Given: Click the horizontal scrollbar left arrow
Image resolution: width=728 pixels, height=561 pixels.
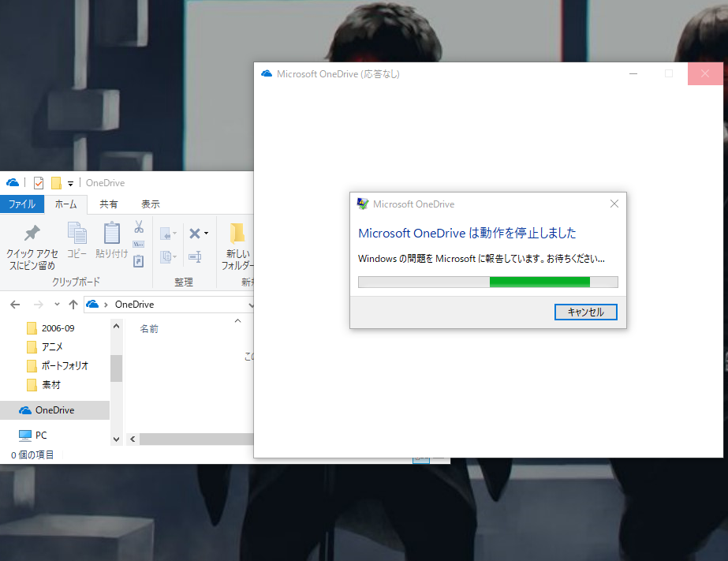Looking at the screenshot, I should click(133, 439).
